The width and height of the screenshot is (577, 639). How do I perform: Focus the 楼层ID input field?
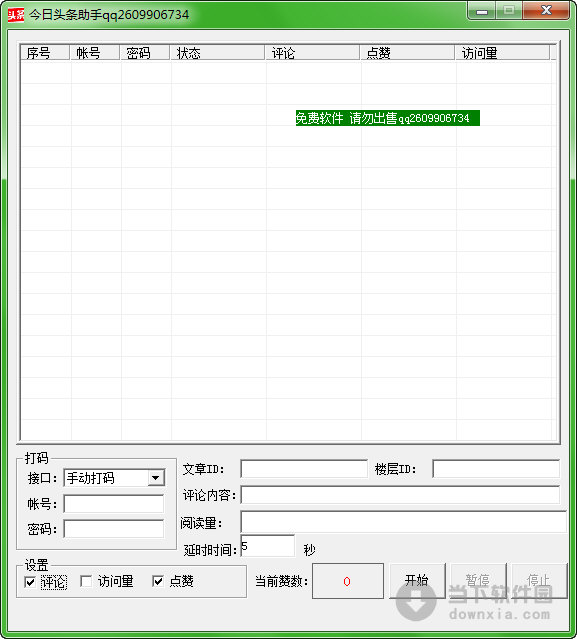click(496, 469)
